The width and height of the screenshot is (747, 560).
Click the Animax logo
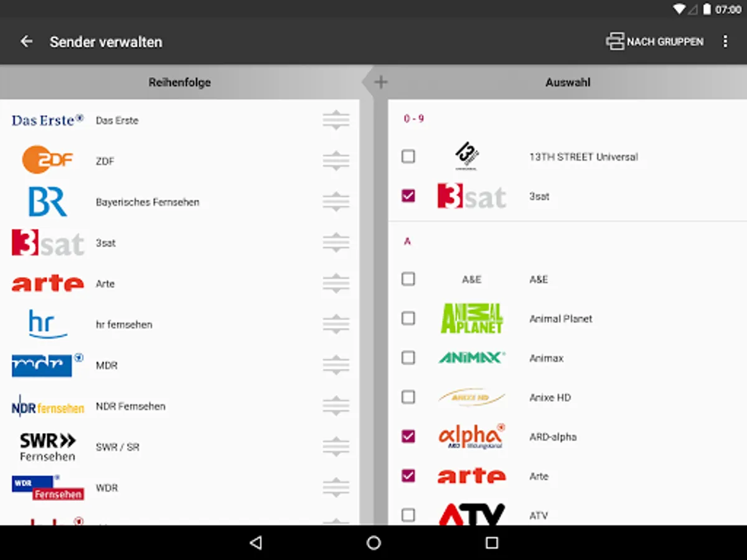(471, 358)
